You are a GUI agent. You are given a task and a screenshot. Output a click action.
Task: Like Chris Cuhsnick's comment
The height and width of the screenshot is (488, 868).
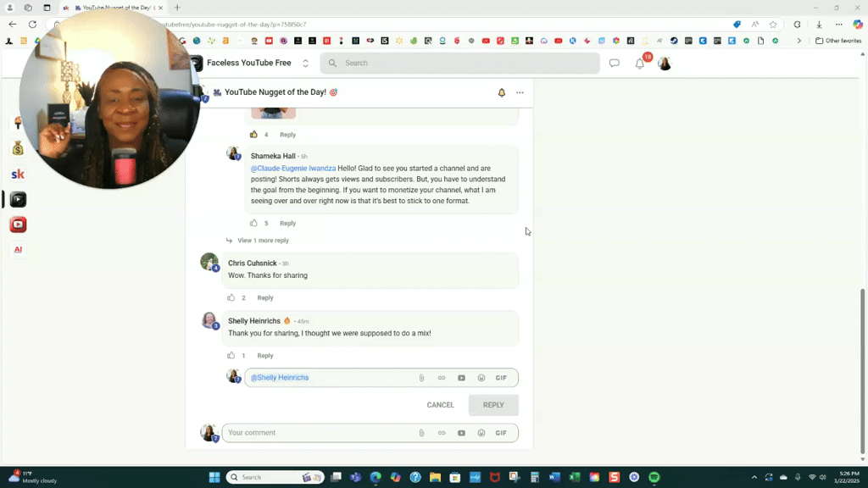coord(231,297)
